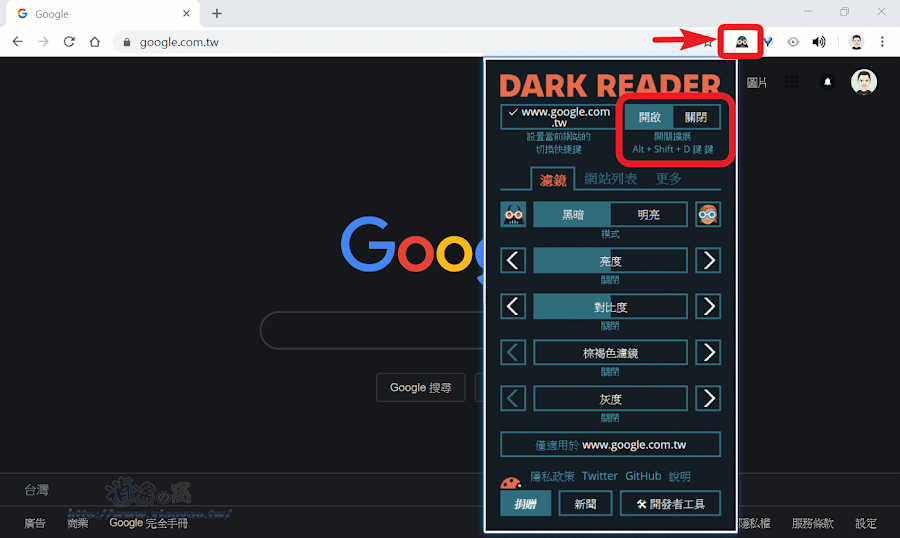Image resolution: width=900 pixels, height=538 pixels.
Task: Select 黑暗 dark mode
Action: [x=572, y=215]
